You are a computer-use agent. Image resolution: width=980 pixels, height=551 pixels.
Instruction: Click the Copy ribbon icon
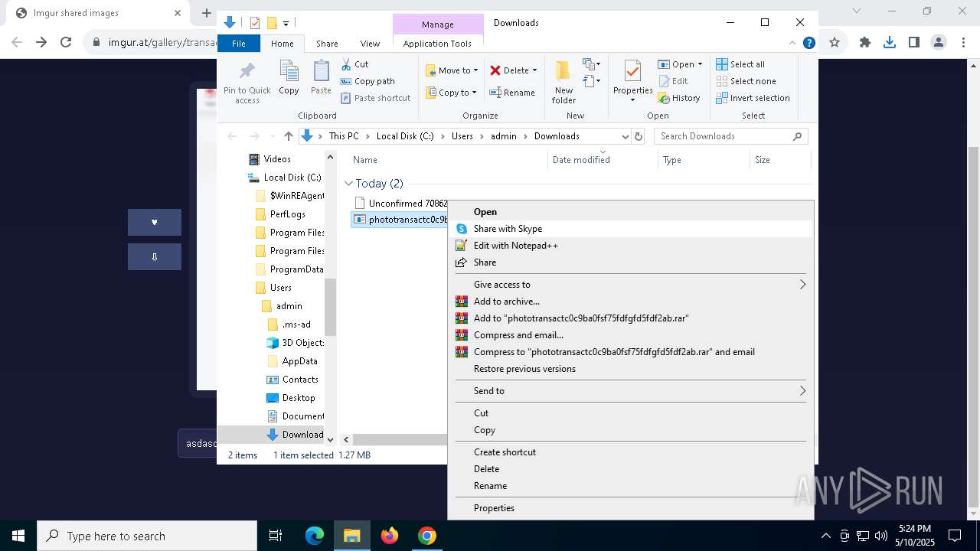(x=289, y=78)
